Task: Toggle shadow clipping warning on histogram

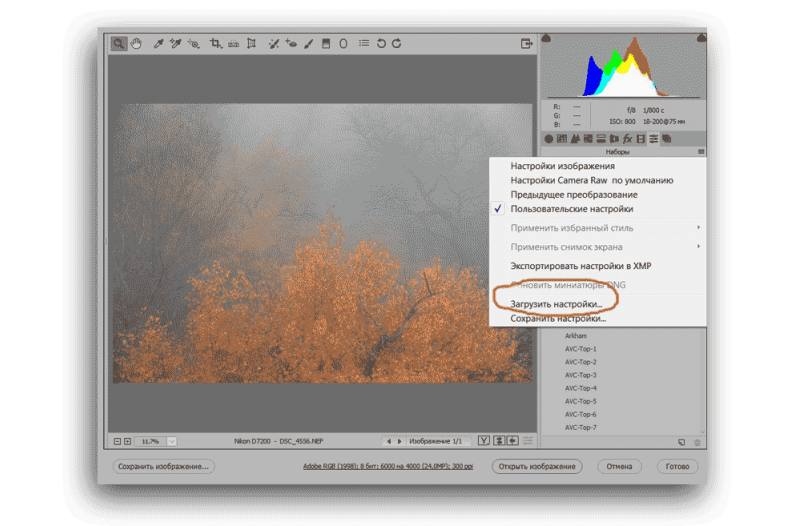Action: click(x=546, y=38)
